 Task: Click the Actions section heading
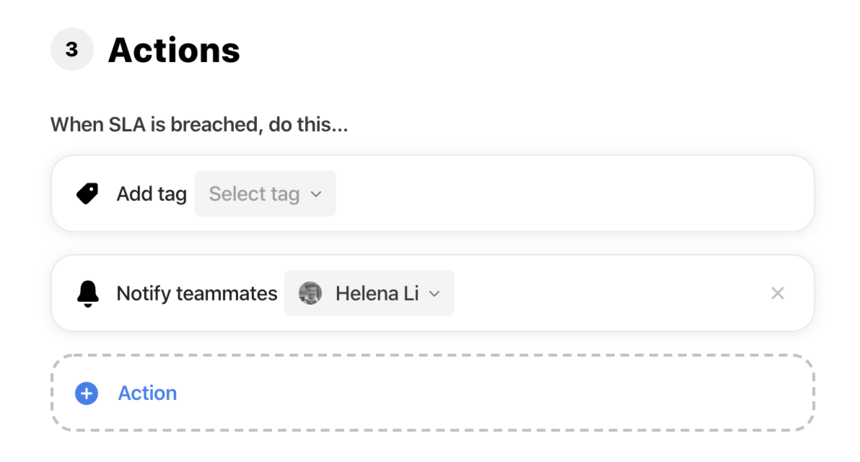click(174, 50)
